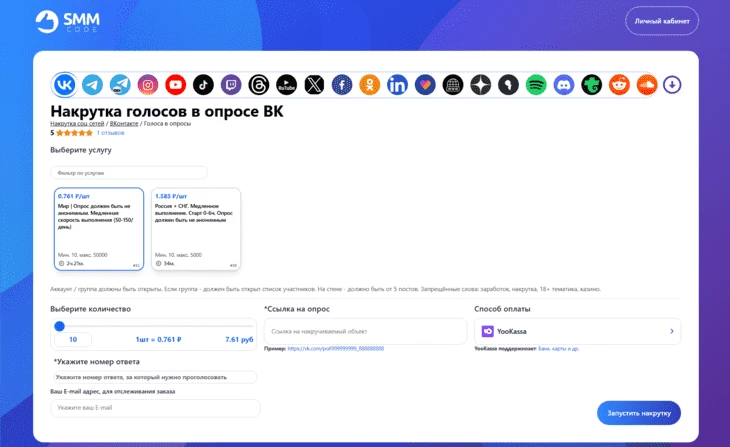
Task: Open the Reddit icon
Action: pyautogui.click(x=619, y=85)
